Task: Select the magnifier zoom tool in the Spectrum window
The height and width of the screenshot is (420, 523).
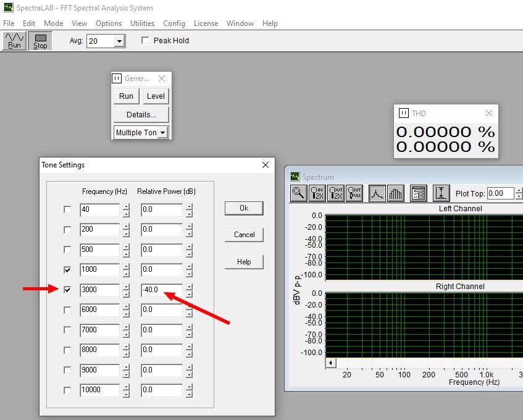Action: click(298, 193)
